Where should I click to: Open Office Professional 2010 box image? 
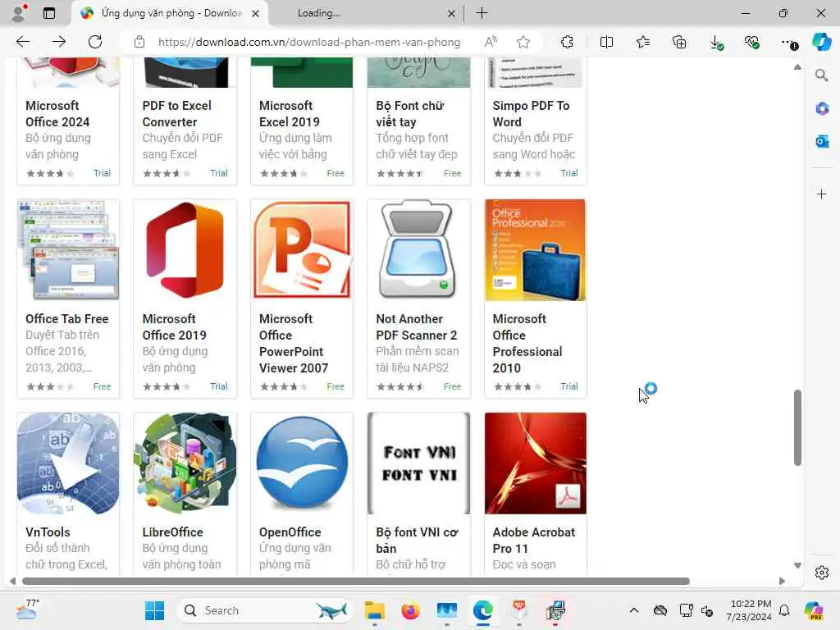pyautogui.click(x=535, y=250)
